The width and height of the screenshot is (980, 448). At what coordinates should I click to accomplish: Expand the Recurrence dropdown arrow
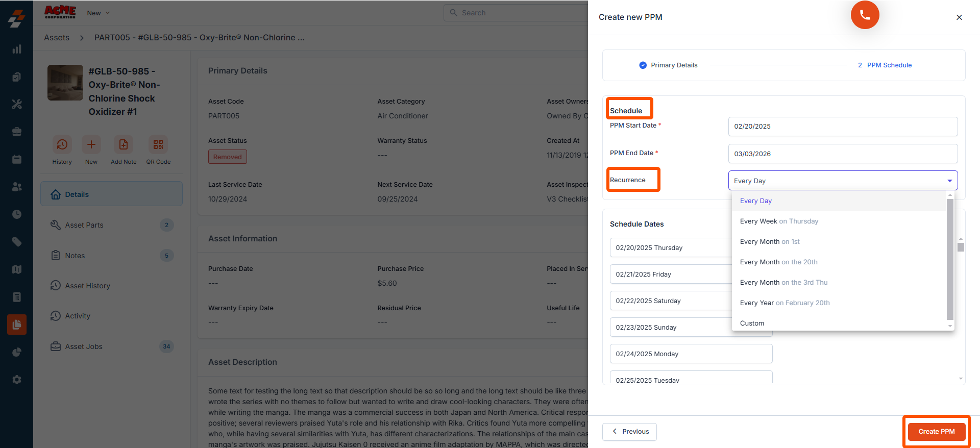[x=949, y=181]
